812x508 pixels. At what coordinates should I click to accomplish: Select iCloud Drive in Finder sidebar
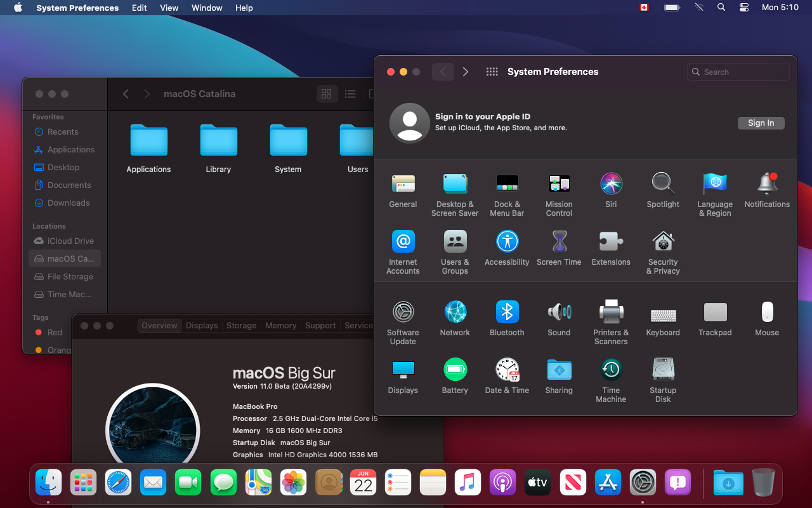click(x=65, y=241)
